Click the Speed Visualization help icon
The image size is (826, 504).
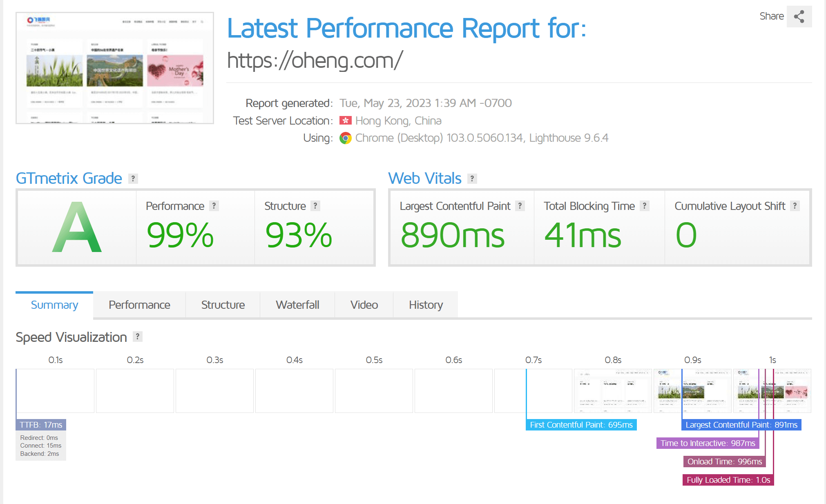(x=138, y=337)
